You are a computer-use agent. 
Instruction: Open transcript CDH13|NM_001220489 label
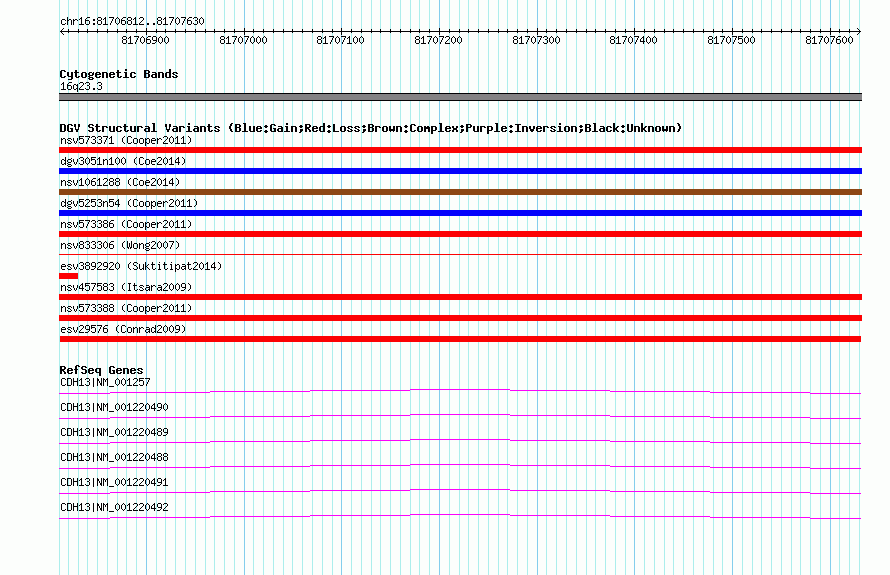(114, 433)
